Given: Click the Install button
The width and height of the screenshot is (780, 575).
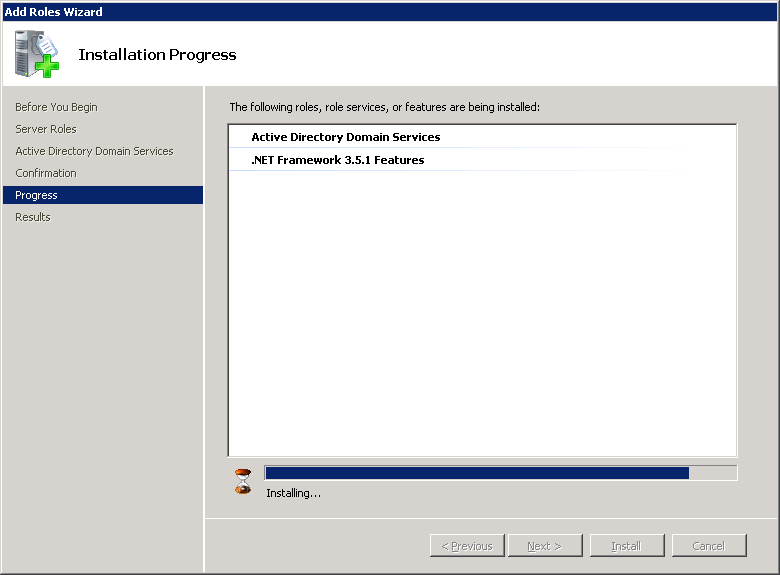Looking at the screenshot, I should click(x=627, y=546).
